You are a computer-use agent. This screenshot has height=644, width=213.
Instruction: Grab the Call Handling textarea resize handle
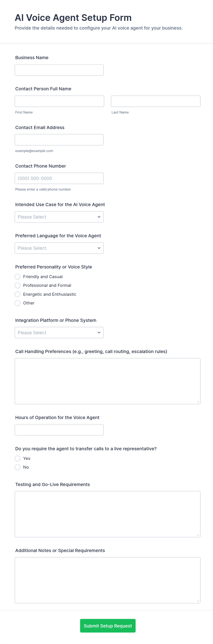(198, 402)
